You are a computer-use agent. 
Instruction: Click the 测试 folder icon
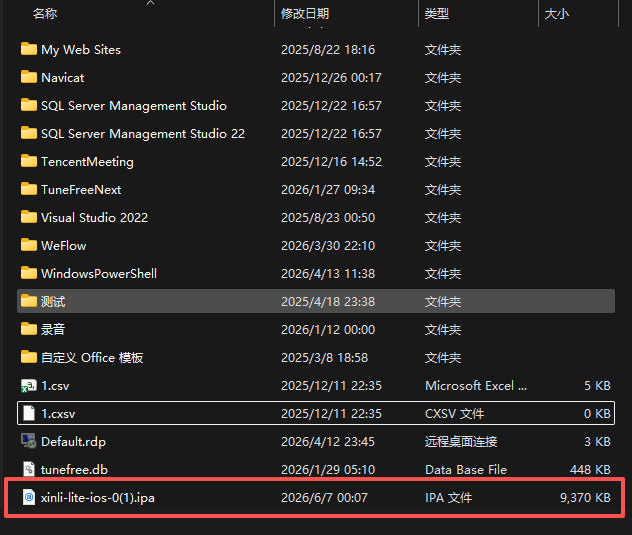click(29, 301)
